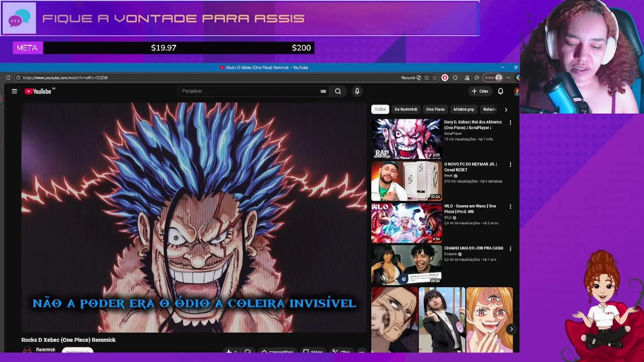
Task: Add this page to favorites with the star
Action: click(435, 77)
